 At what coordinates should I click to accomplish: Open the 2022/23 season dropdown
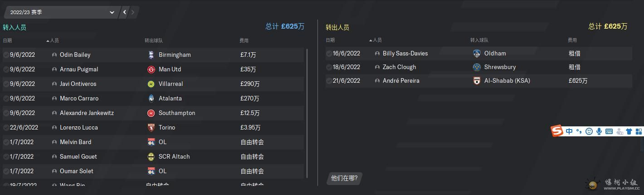[61, 12]
